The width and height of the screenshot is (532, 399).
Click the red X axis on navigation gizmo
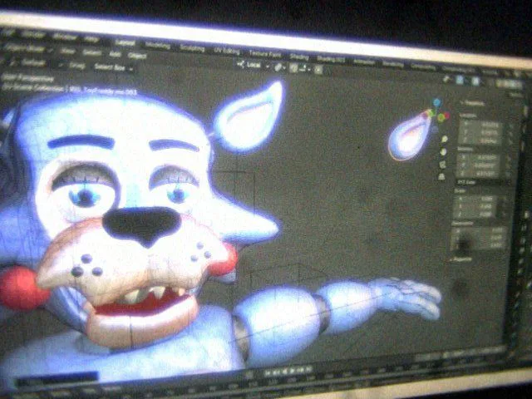(x=447, y=116)
